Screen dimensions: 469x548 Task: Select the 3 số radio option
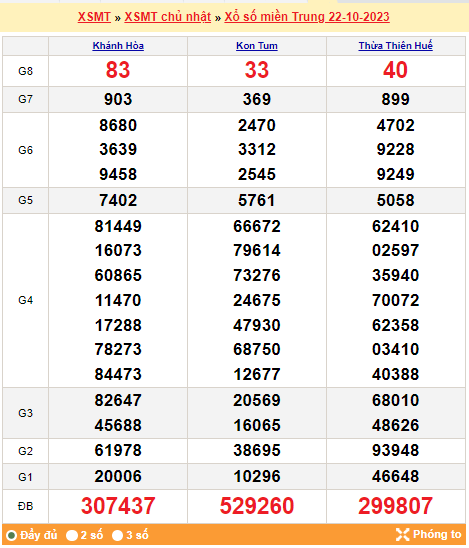[x=117, y=535]
